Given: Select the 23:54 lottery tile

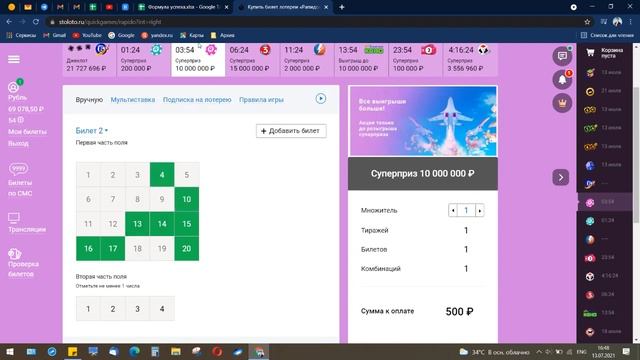Looking at the screenshot, I should coord(416,59).
